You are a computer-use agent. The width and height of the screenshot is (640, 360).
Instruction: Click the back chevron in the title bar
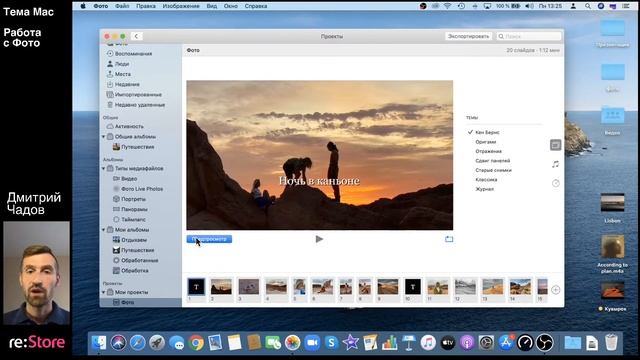coord(136,36)
